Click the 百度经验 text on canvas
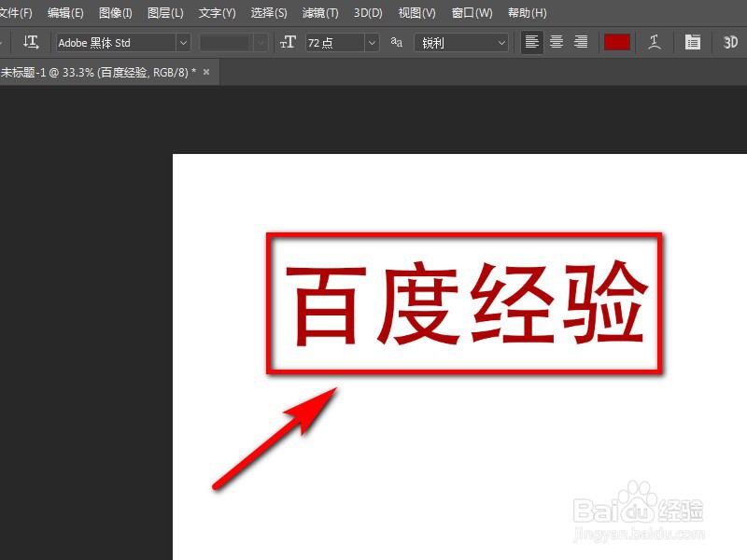 coord(468,302)
